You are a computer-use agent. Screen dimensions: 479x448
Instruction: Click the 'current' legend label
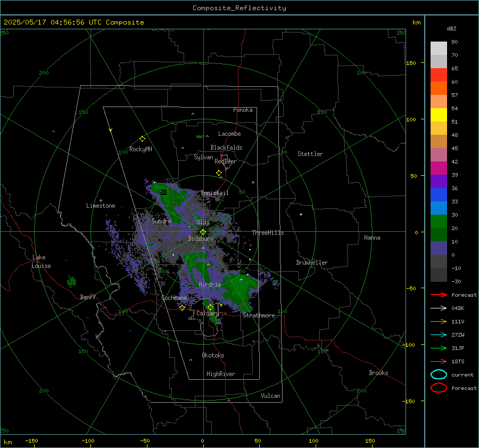pyautogui.click(x=462, y=374)
